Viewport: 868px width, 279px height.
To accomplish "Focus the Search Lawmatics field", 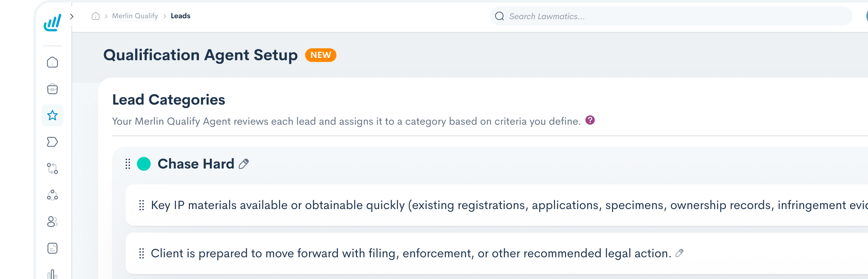I will coord(671,16).
